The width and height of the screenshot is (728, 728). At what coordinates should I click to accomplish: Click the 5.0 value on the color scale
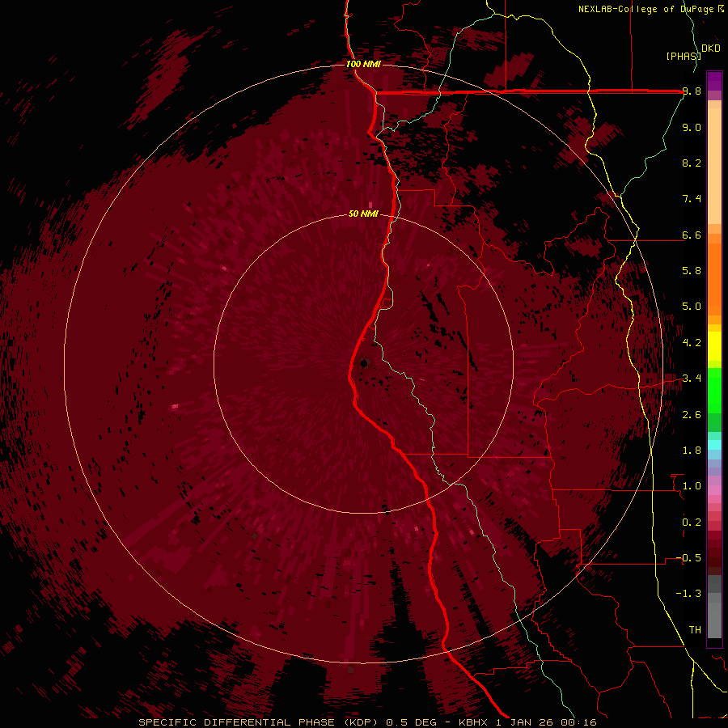[692, 307]
